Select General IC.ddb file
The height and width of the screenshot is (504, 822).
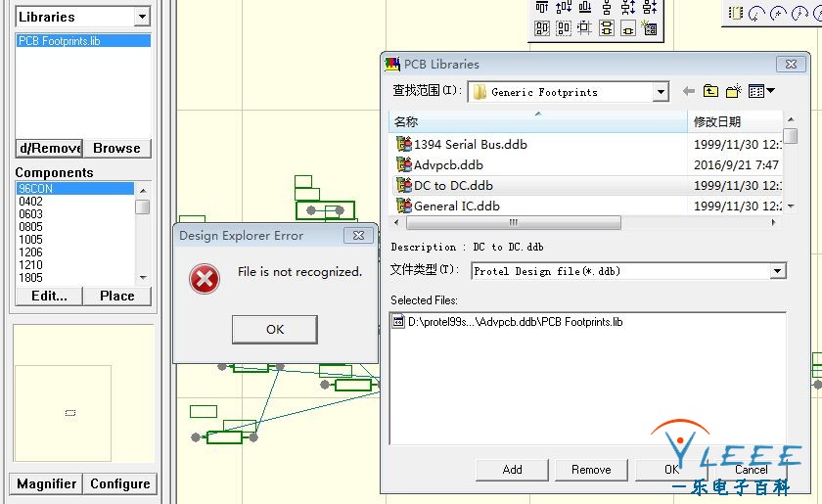coord(448,206)
